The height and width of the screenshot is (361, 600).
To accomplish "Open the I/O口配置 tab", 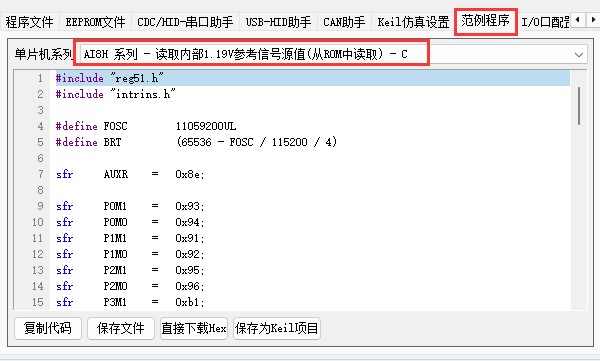I will (545, 22).
